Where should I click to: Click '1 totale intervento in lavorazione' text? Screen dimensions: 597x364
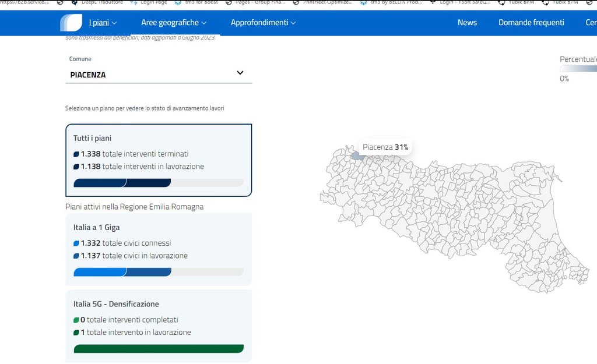pyautogui.click(x=136, y=332)
